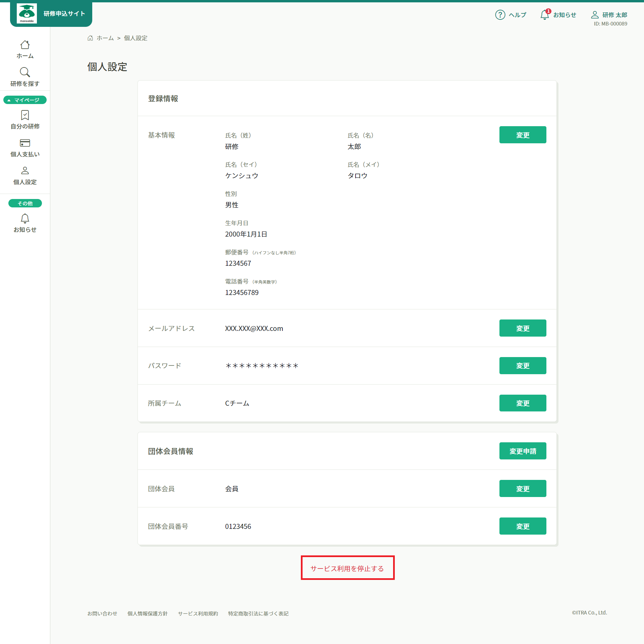Open the ヘルプ question mark icon
This screenshot has width=644, height=644.
click(500, 15)
